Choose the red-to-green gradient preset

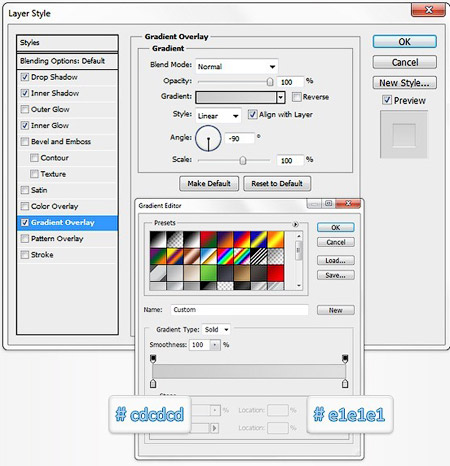208,239
